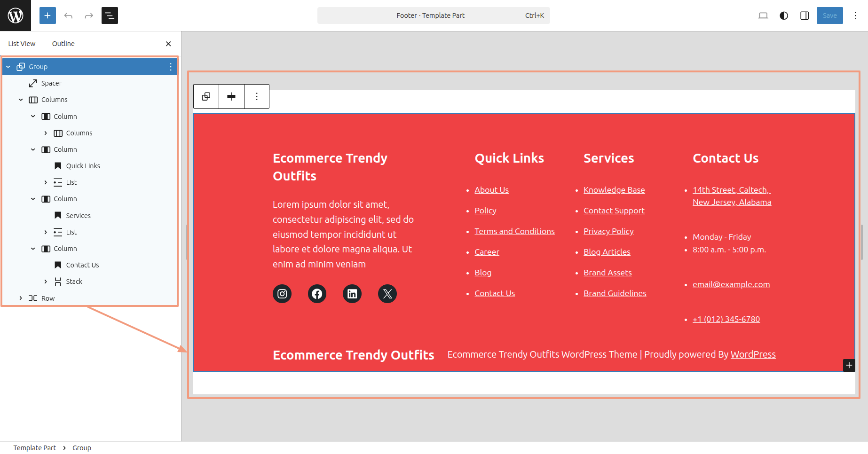Toggle the Styles half-circle icon
Screen dimensions: 868x454
784,16
